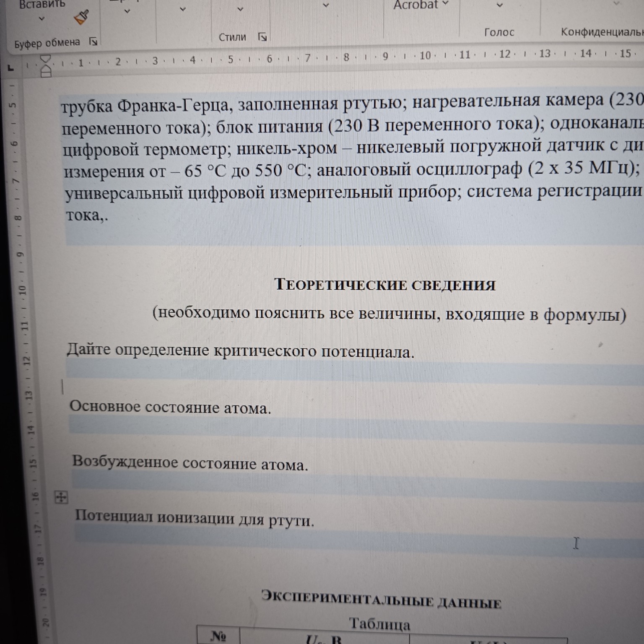Click the horizontal ruler at the 10 mark
The height and width of the screenshot is (644, 644).
[425, 55]
